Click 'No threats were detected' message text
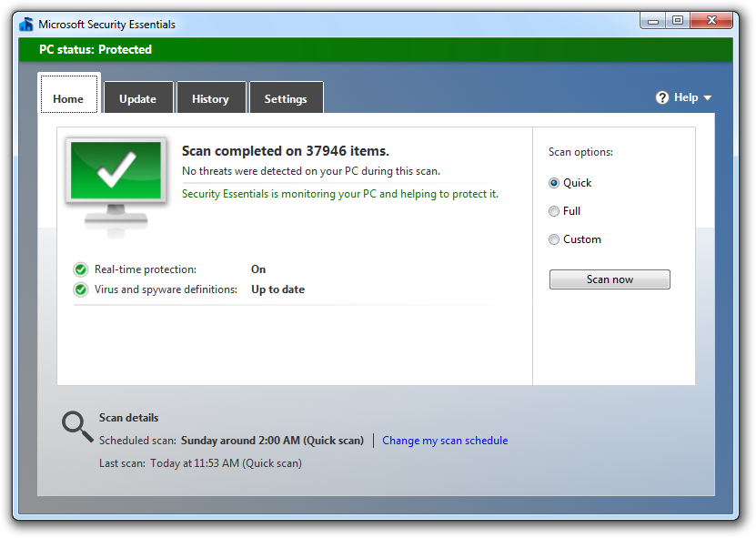The image size is (756, 538). click(311, 171)
